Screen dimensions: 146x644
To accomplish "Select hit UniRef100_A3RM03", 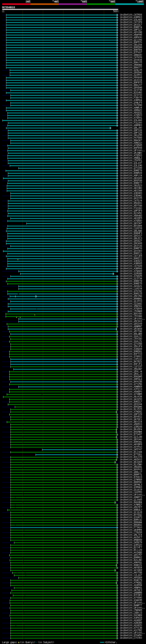I will [x=131, y=17].
